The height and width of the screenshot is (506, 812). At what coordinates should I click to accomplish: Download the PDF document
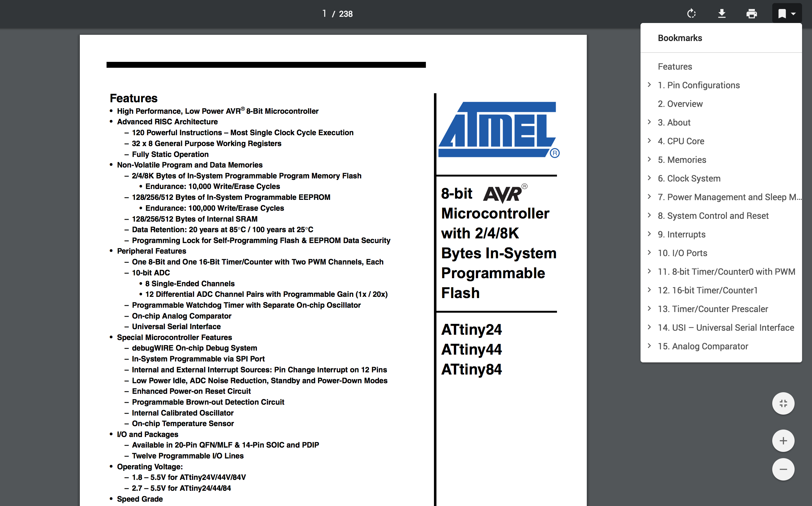[x=722, y=14]
